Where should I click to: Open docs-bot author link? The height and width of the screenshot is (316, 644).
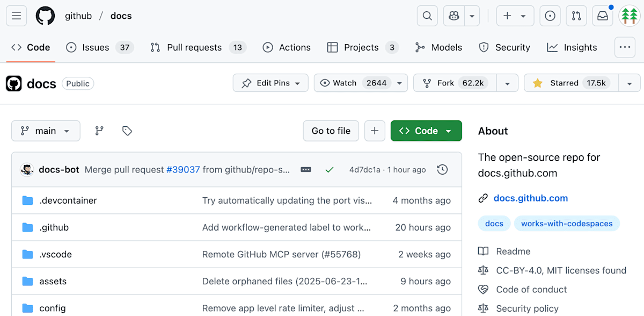coord(59,169)
